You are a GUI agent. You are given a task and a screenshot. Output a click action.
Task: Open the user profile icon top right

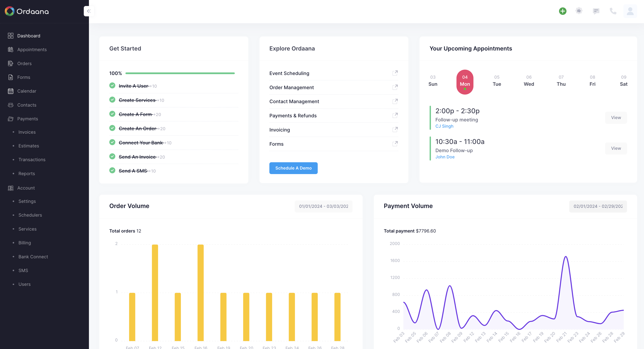tap(630, 11)
